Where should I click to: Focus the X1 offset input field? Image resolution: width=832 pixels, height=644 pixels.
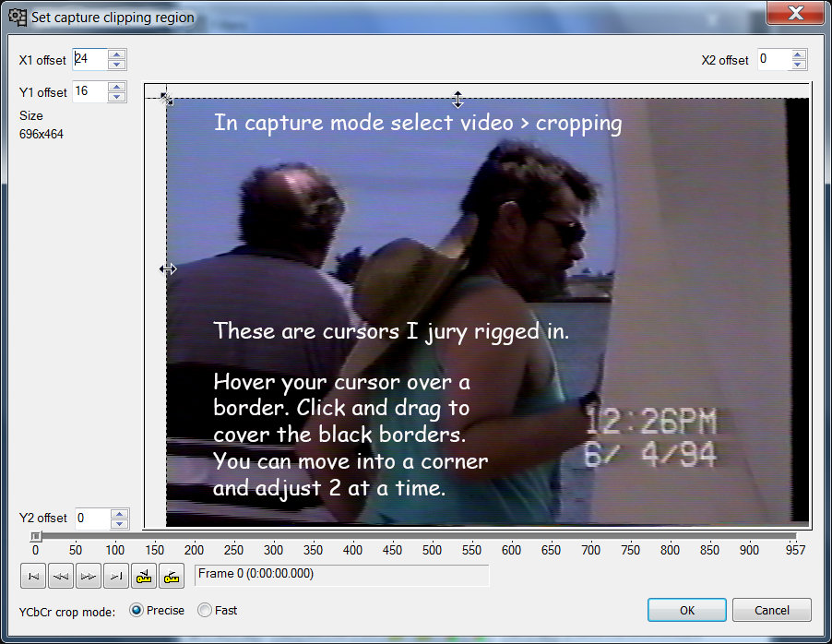pos(89,59)
